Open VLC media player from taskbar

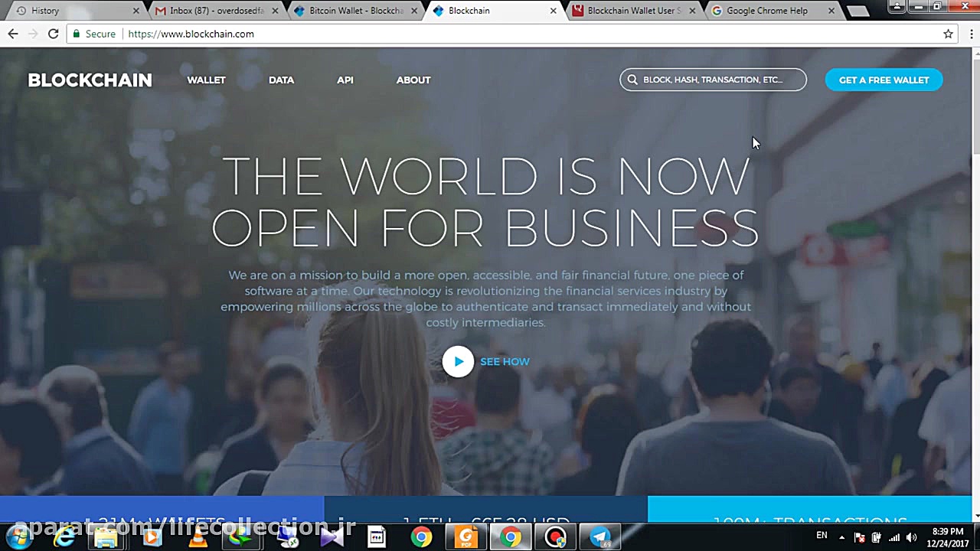(x=198, y=538)
